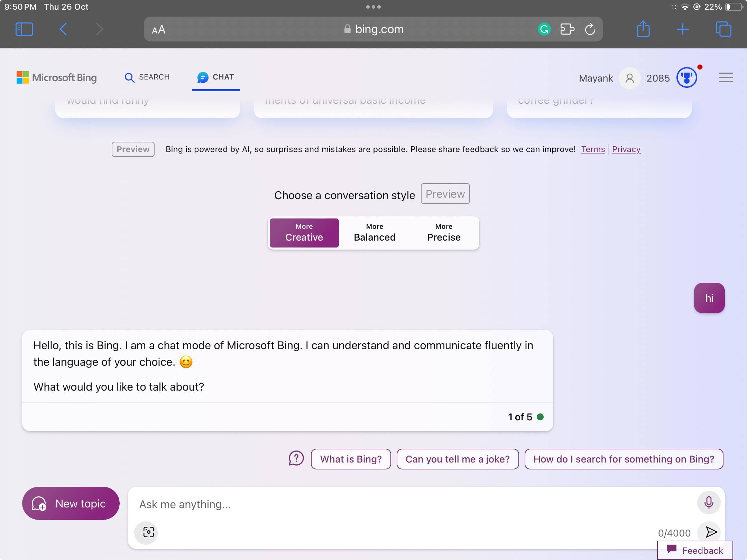The width and height of the screenshot is (747, 560).
Task: Select the More Creative conversation style
Action: click(x=304, y=233)
